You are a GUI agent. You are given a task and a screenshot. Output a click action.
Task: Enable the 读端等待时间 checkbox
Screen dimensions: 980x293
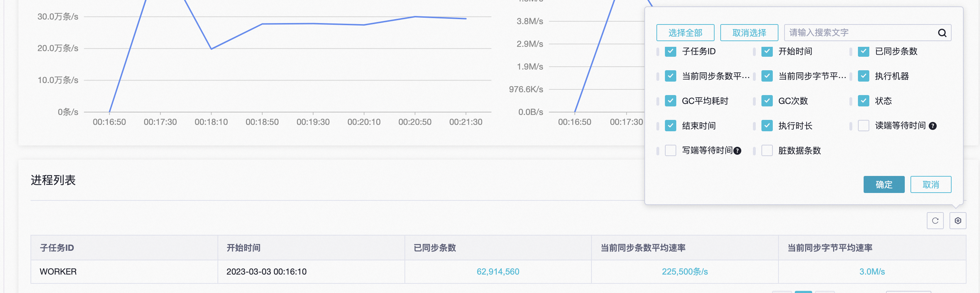coord(863,126)
